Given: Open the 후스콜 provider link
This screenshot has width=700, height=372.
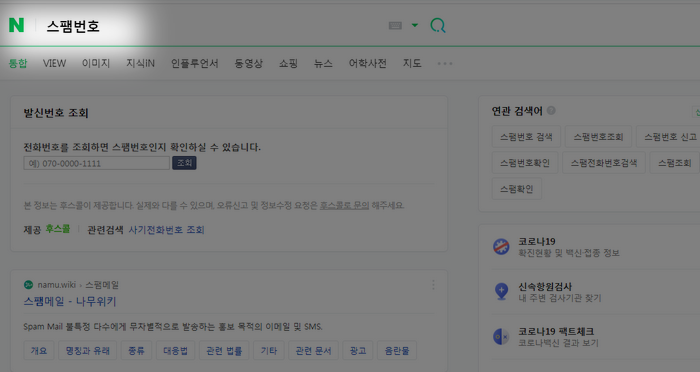Looking at the screenshot, I should coord(58,229).
